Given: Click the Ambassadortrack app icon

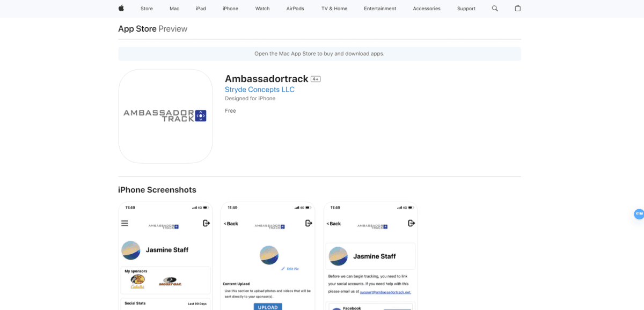Looking at the screenshot, I should click(165, 116).
